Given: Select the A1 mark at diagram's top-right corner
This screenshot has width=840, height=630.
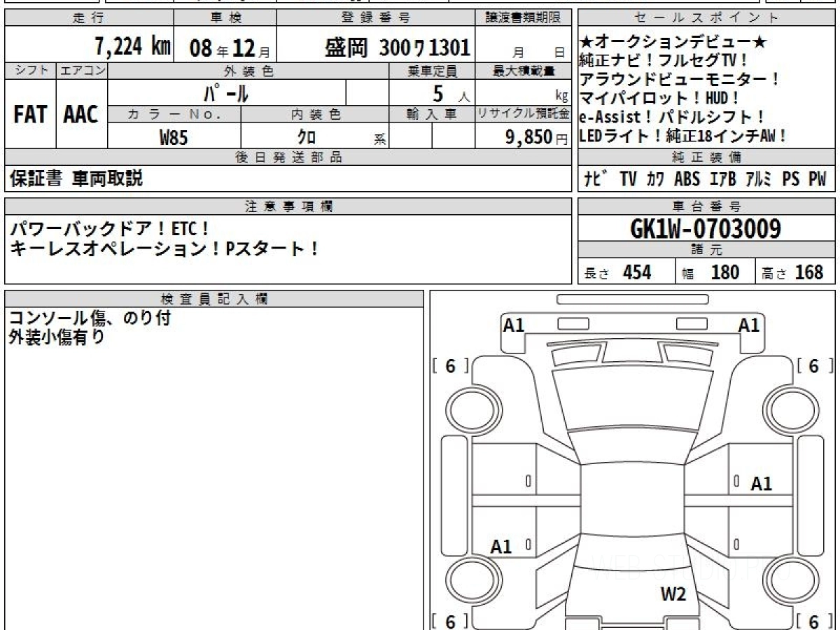Looking at the screenshot, I should 749,325.
